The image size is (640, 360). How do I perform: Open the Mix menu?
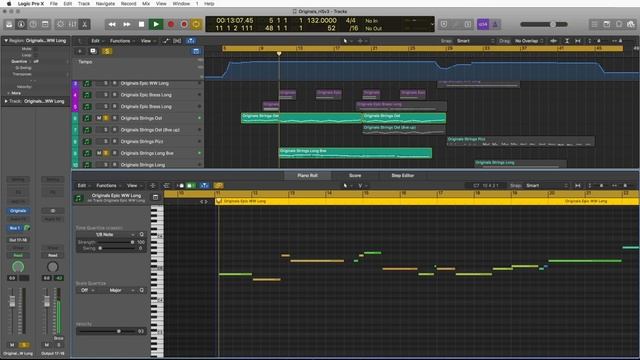146,4
